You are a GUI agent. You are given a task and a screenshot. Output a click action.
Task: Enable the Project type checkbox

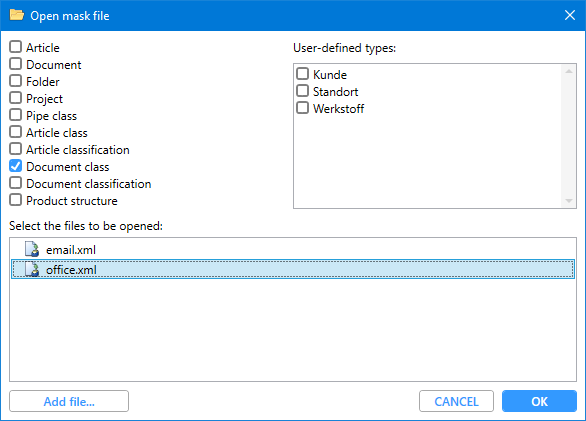click(15, 98)
